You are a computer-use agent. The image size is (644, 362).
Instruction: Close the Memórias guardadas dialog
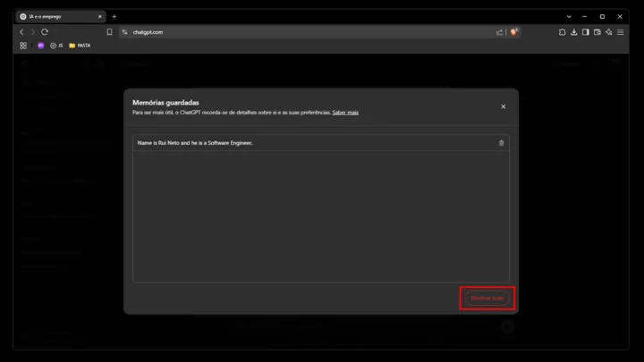[x=503, y=106]
